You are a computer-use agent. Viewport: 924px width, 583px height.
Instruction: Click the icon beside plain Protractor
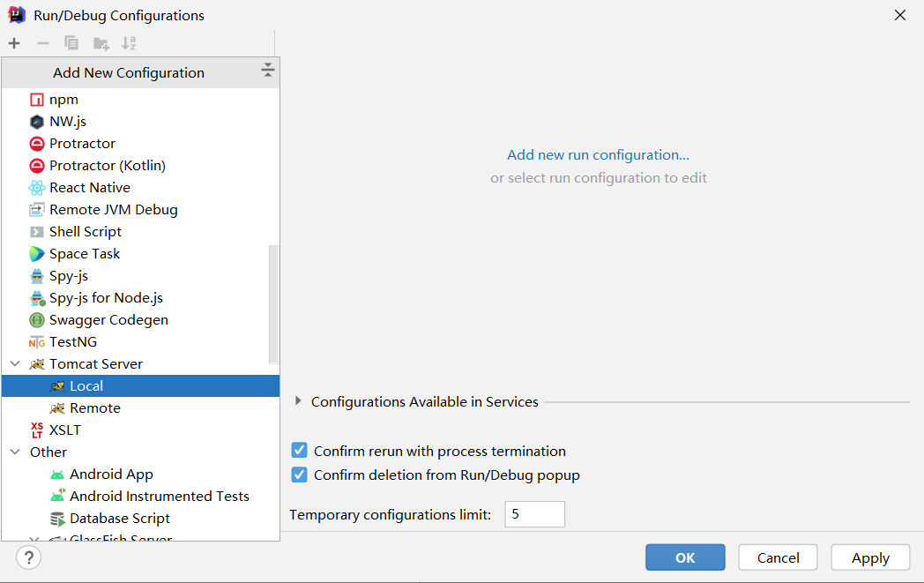(x=36, y=144)
